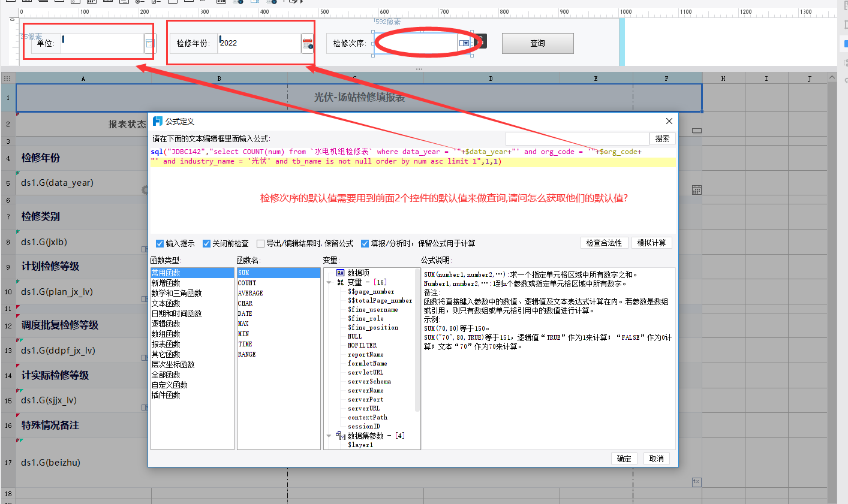This screenshot has height=504, width=848.
Task: Select $fine_role variable
Action: tap(365, 318)
